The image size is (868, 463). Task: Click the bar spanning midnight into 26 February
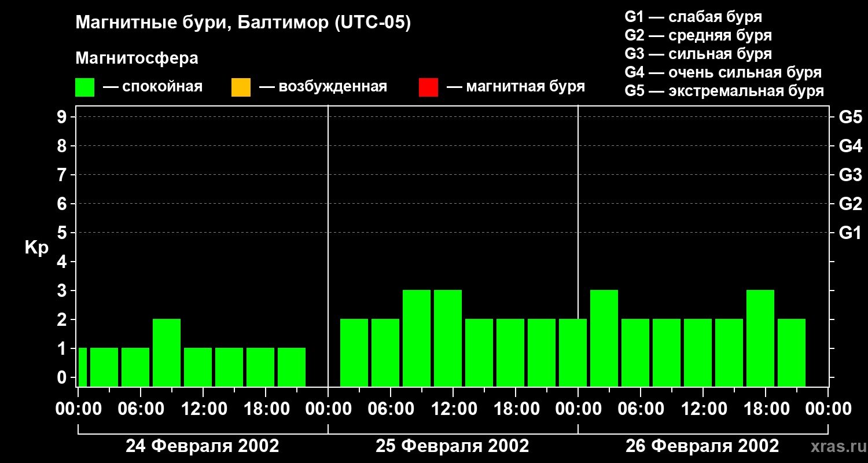[x=573, y=352]
